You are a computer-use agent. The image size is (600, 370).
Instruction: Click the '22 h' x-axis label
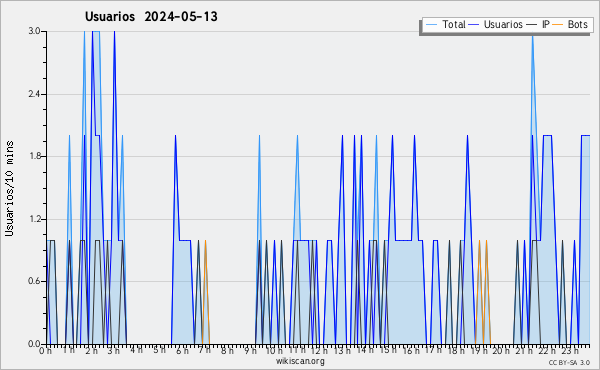pos(547,350)
